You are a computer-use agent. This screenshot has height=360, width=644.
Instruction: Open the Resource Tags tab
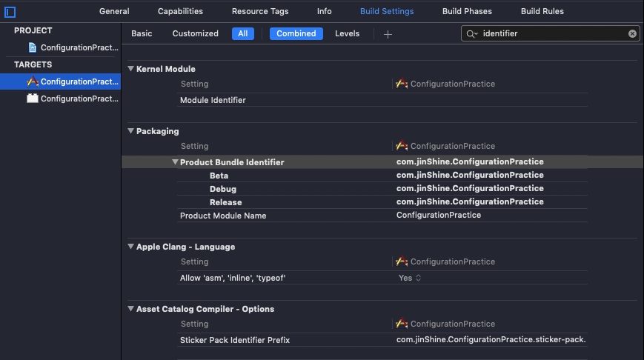pos(260,12)
